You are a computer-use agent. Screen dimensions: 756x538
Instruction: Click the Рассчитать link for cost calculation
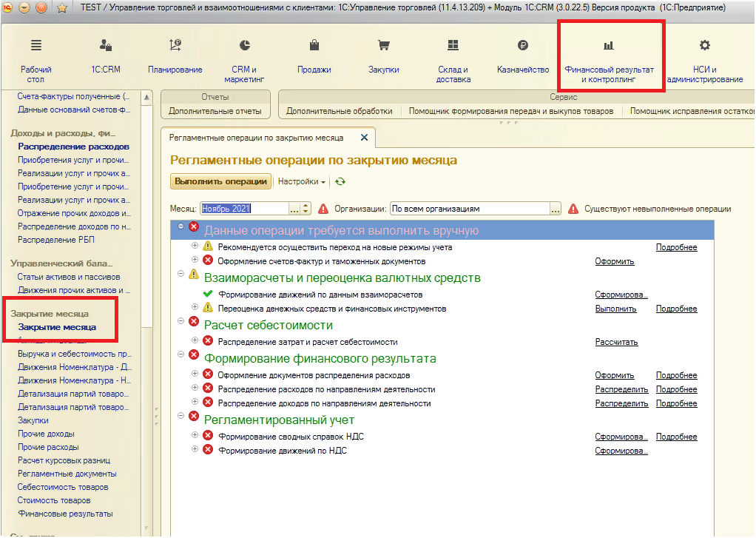(x=616, y=342)
